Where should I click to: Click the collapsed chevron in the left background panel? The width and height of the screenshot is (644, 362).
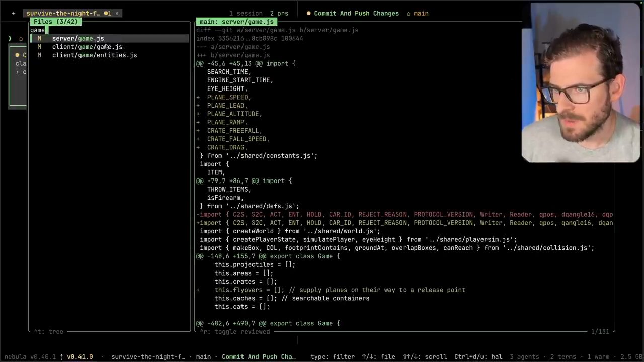click(17, 72)
